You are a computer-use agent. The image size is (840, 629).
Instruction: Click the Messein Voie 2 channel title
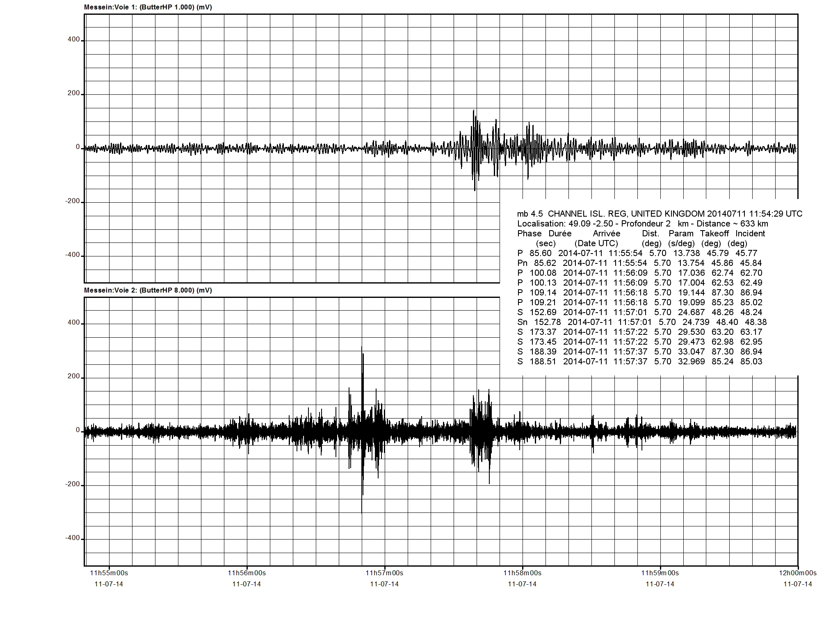(148, 290)
